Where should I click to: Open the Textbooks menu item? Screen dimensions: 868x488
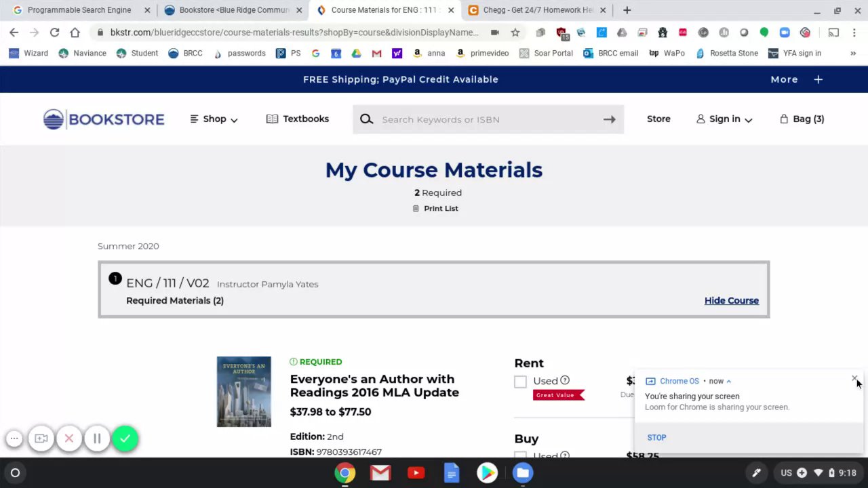(298, 119)
